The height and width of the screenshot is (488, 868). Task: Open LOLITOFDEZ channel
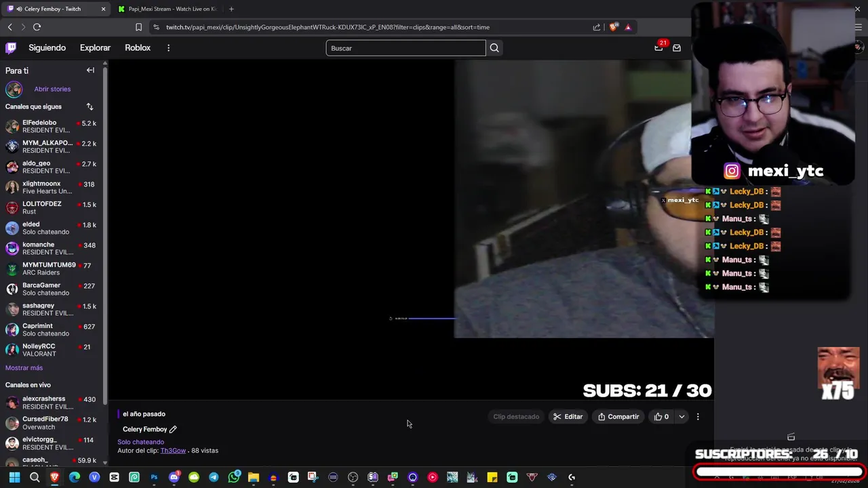click(x=52, y=207)
